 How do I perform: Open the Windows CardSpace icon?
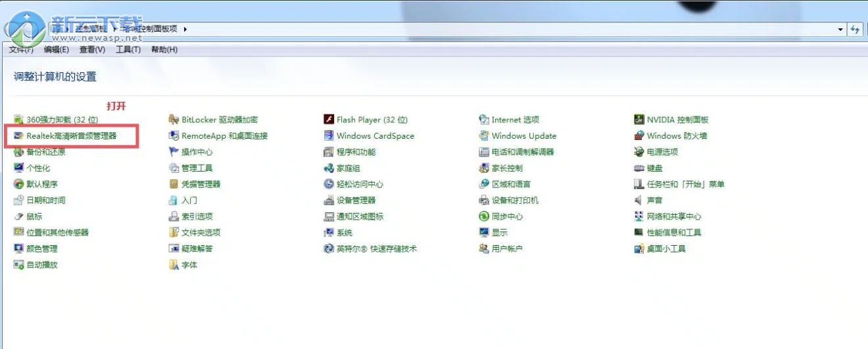(329, 136)
